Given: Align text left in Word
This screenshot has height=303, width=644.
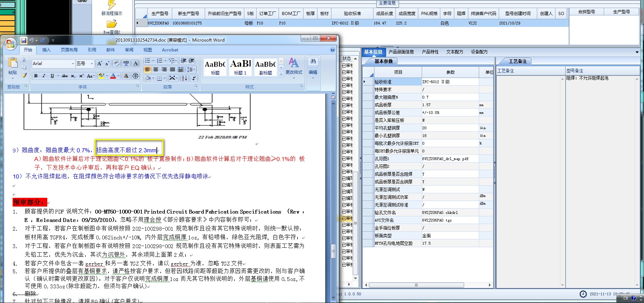Looking at the screenshot, I should pyautogui.click(x=148, y=70).
